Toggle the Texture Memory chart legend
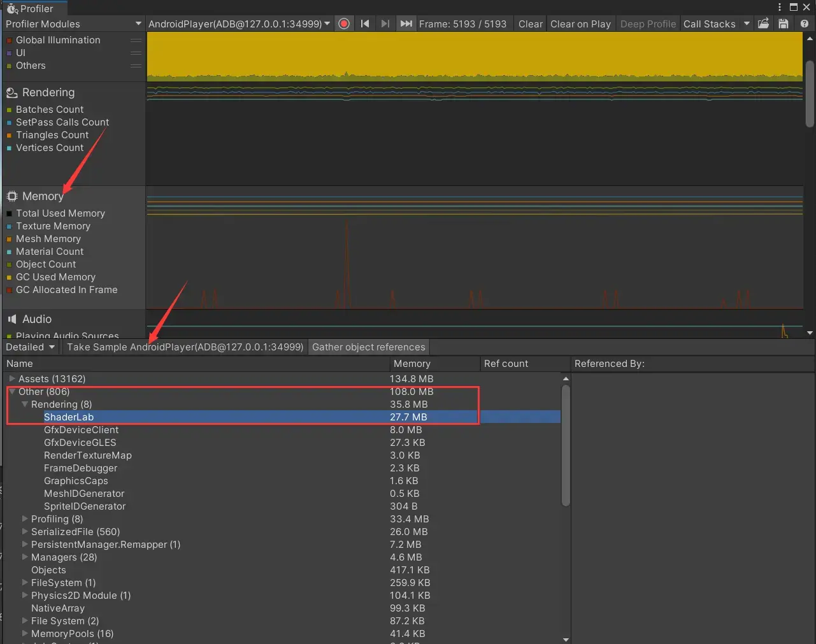The width and height of the screenshot is (816, 644). pyautogui.click(x=10, y=226)
